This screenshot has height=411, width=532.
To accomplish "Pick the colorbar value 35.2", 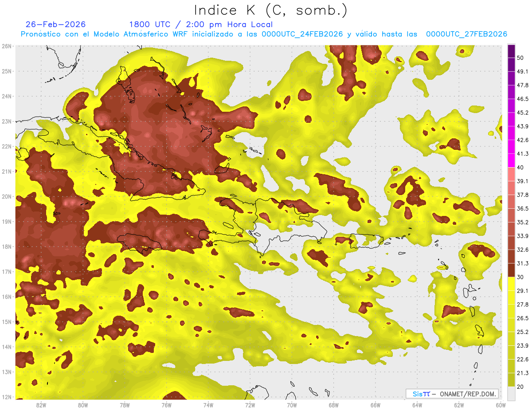I will (x=523, y=222).
